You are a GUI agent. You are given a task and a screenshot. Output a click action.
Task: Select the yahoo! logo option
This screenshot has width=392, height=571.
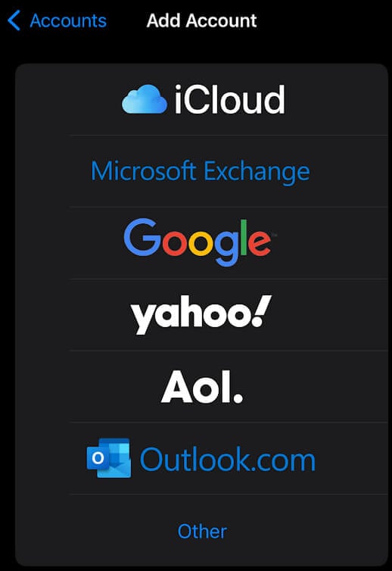[x=201, y=315]
